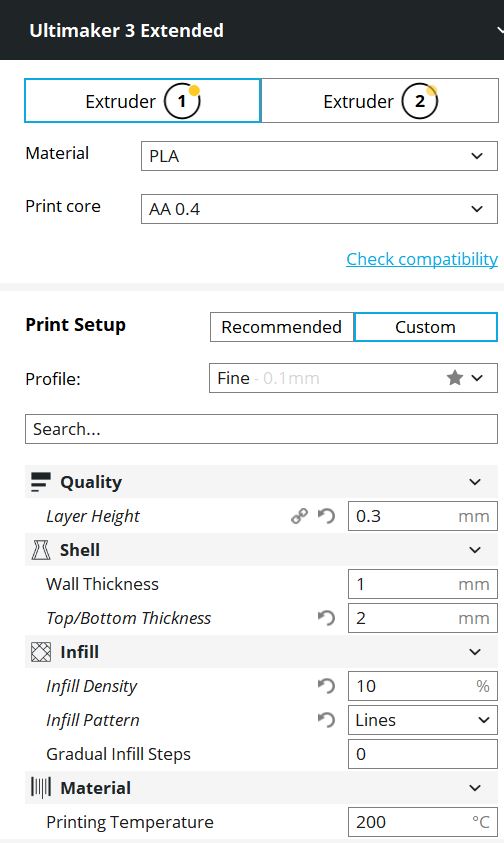The width and height of the screenshot is (504, 843).
Task: Click the Quality category icon
Action: click(41, 482)
